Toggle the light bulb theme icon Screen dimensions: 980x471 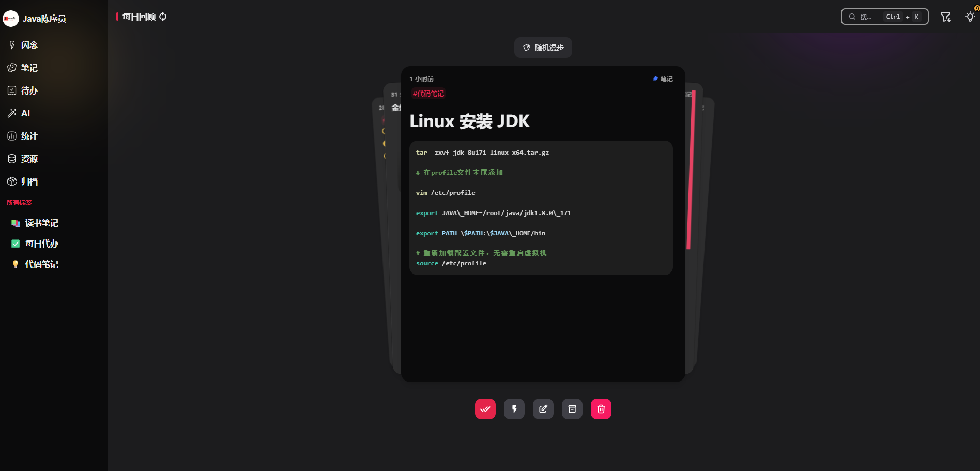tap(970, 17)
